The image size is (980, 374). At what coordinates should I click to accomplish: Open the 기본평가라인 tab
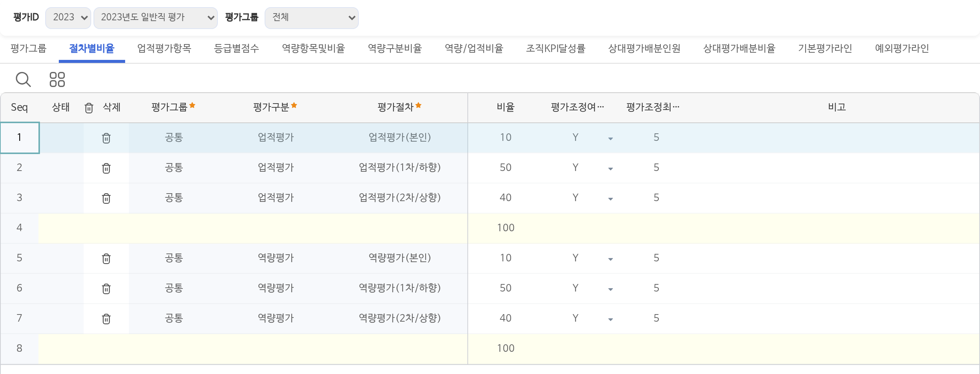tap(825, 48)
